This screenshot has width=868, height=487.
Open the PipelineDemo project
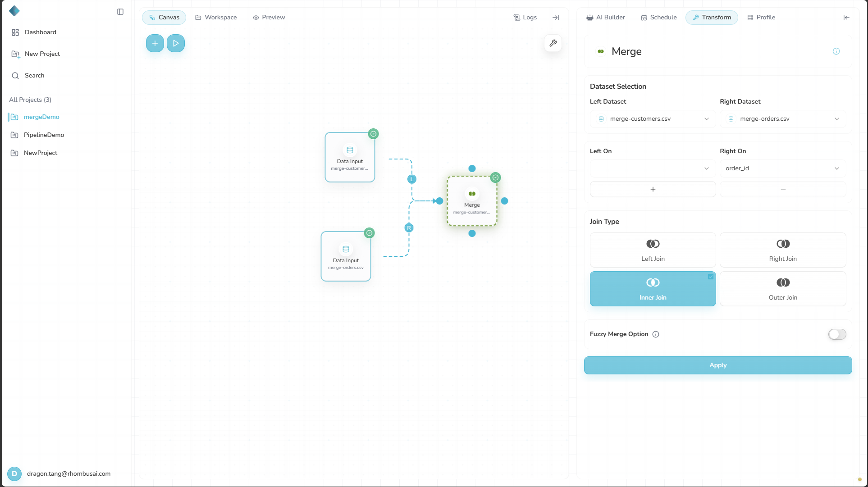(44, 135)
